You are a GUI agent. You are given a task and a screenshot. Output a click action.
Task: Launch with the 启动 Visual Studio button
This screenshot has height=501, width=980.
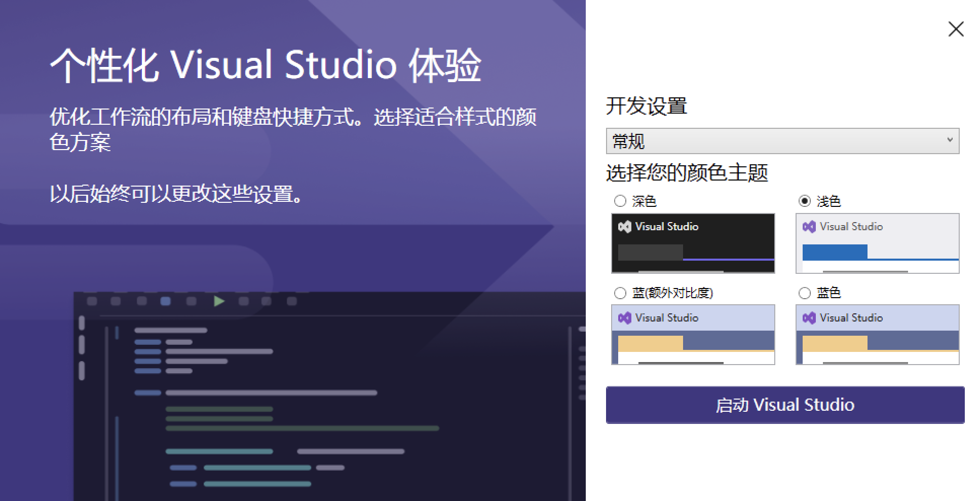(x=785, y=405)
